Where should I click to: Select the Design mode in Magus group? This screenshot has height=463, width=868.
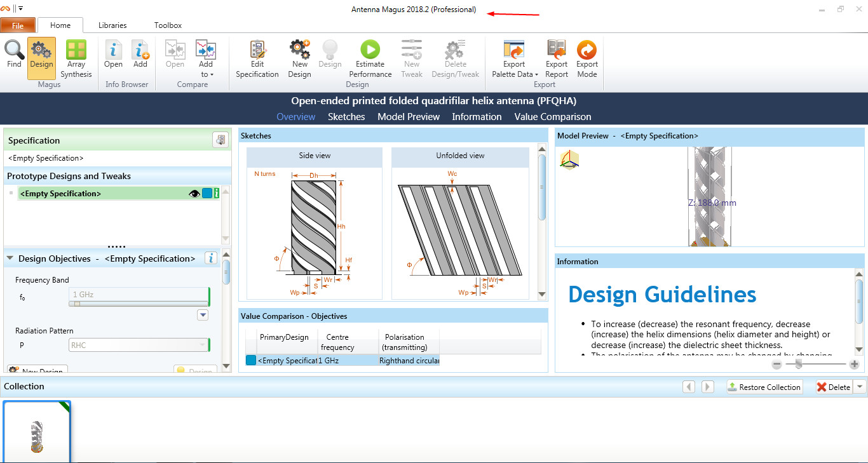coord(41,58)
